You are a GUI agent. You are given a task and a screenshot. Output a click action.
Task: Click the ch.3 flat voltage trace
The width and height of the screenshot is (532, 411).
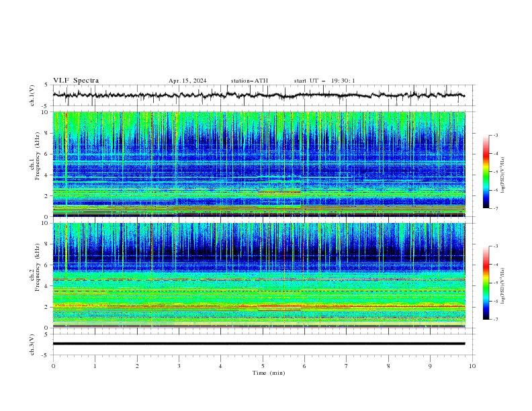[x=259, y=344]
